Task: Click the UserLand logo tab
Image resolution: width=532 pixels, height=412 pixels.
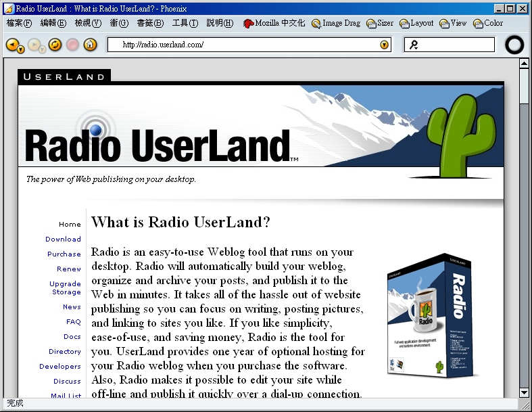Action: point(64,76)
